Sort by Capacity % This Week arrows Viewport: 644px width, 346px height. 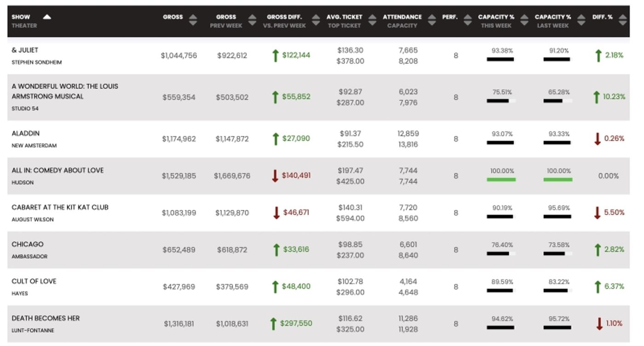point(524,21)
